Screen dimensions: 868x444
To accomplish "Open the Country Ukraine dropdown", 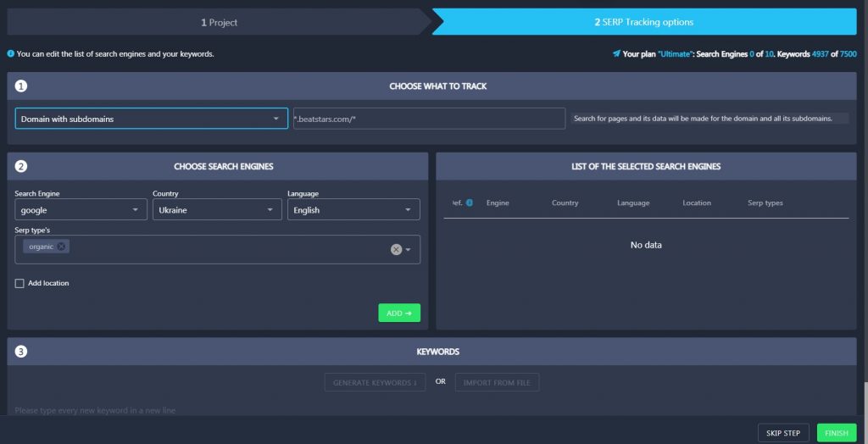I will [x=217, y=210].
